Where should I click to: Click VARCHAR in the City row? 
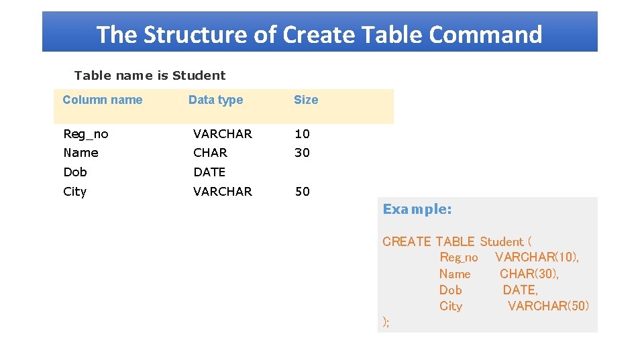(x=223, y=192)
